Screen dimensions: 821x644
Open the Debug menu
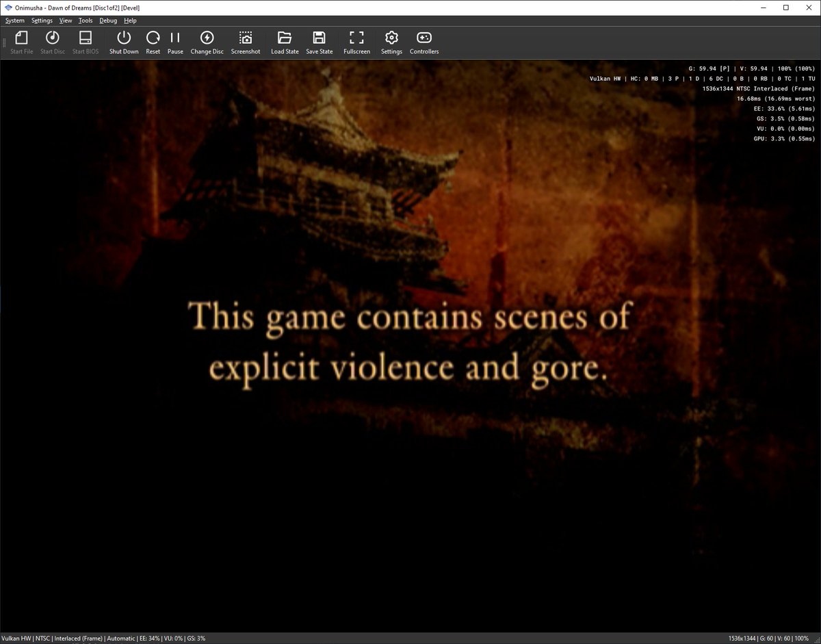(108, 21)
